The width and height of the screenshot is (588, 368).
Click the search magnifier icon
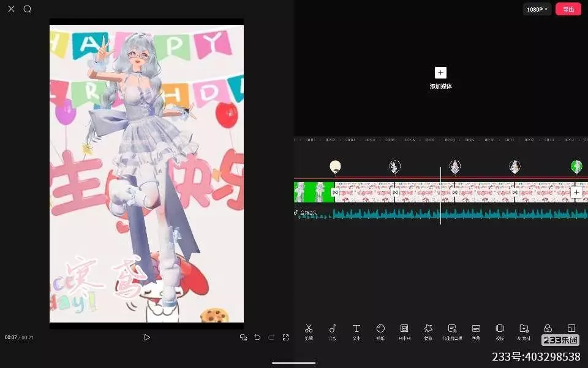point(28,9)
